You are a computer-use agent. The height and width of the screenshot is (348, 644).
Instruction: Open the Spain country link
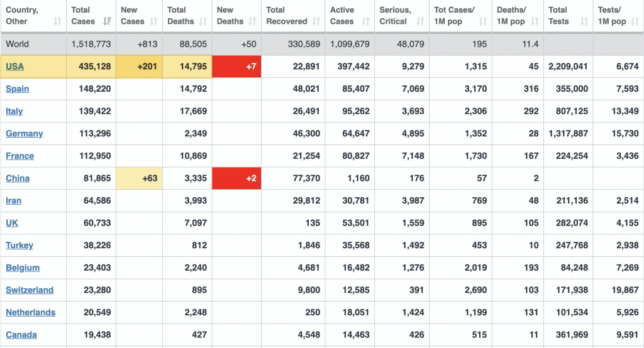[x=18, y=89]
